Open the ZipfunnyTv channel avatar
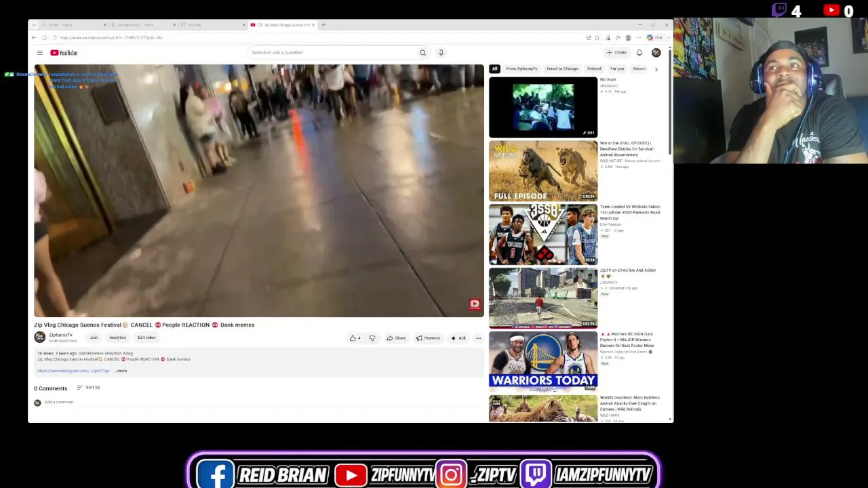 pos(40,337)
